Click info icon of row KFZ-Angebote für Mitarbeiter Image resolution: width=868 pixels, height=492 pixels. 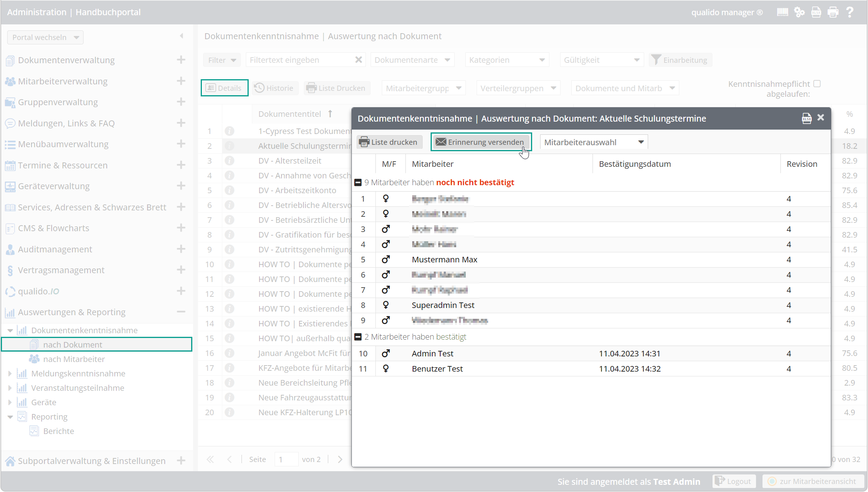(x=229, y=368)
